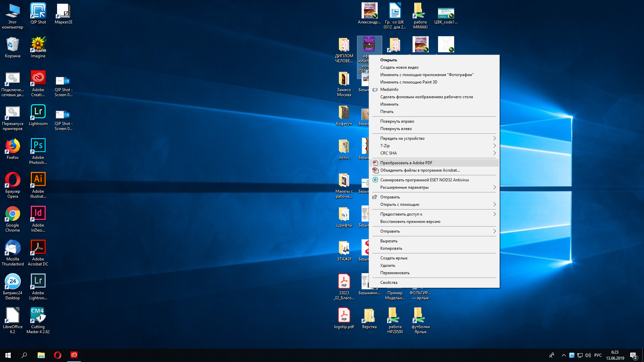Expand Открыть с помощью submenu
The image size is (644, 362).
(x=434, y=204)
